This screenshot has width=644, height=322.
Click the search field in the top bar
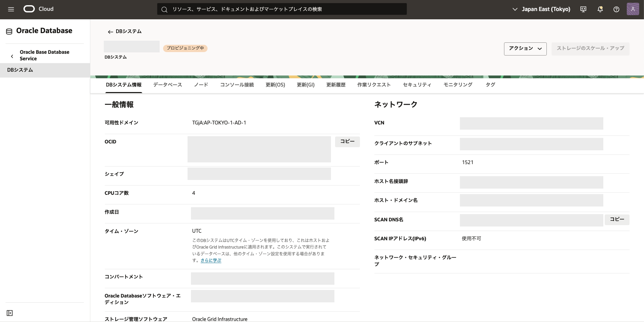[x=282, y=9]
